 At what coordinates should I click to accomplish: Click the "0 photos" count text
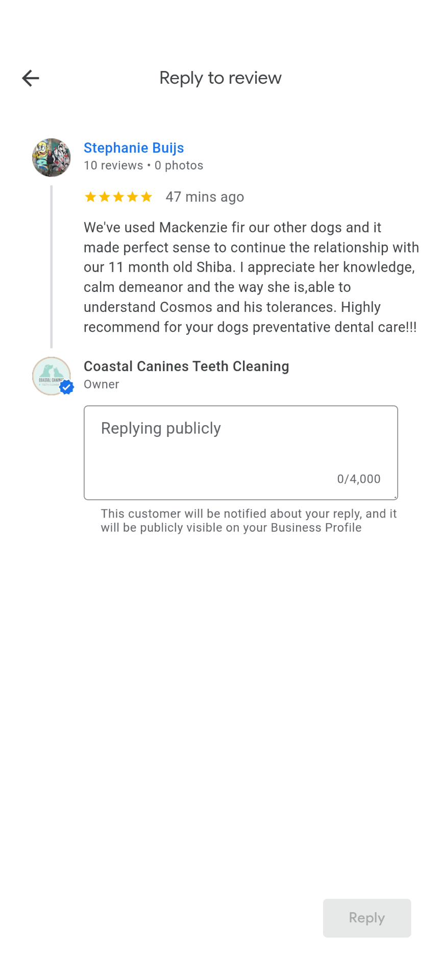coord(179,165)
